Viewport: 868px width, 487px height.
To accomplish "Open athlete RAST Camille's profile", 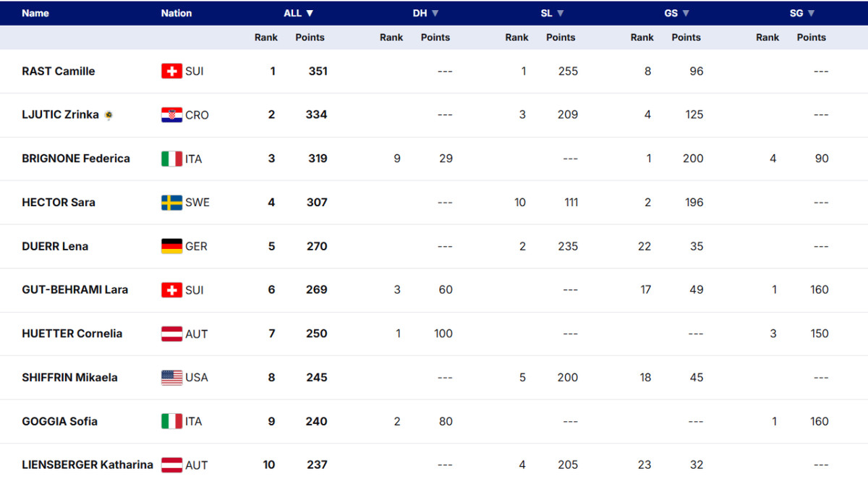I will click(59, 71).
